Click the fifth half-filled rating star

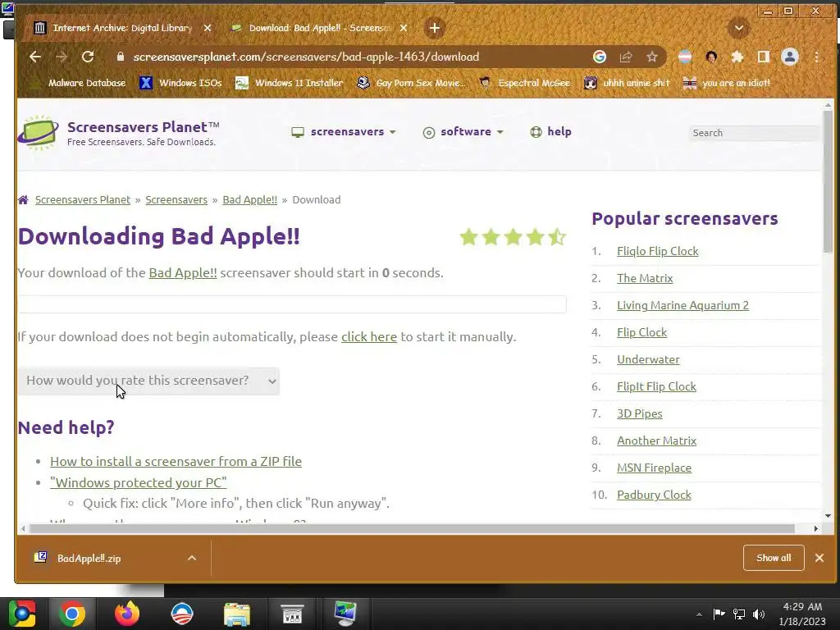coord(557,237)
